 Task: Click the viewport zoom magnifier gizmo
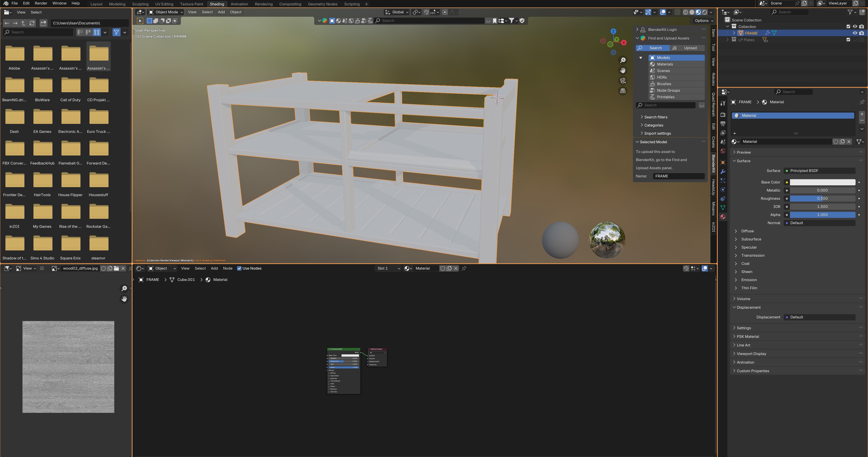(623, 60)
